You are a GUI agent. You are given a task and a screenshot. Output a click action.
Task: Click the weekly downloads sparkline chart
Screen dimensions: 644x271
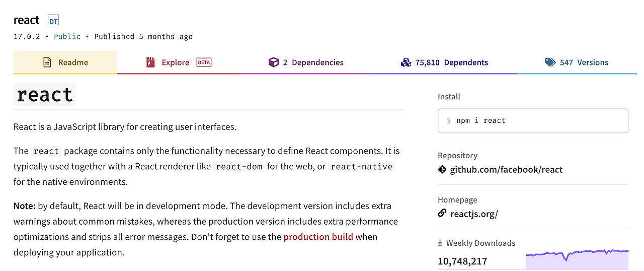(577, 259)
